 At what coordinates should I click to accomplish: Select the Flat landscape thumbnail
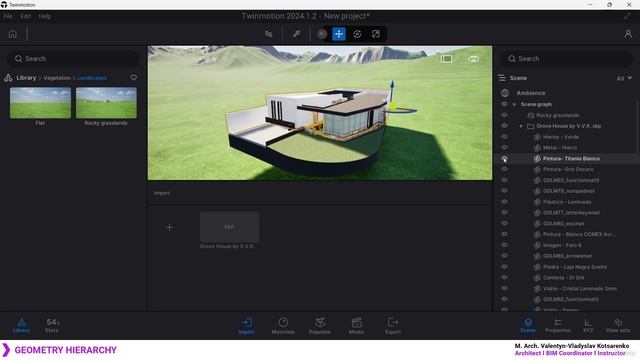tap(40, 103)
